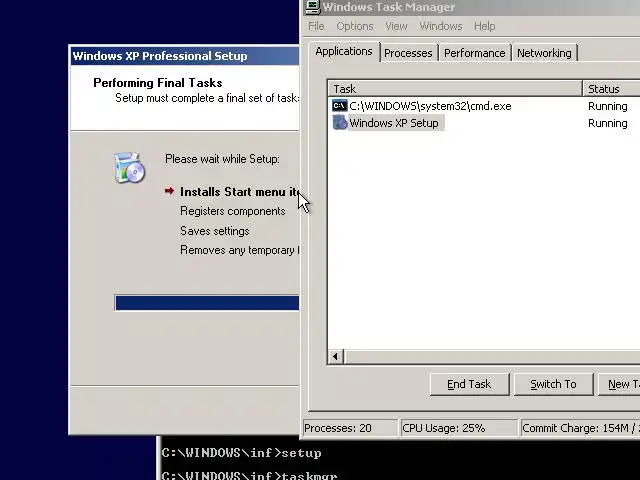Click Removes any temporary files step
The height and width of the screenshot is (480, 640).
(240, 250)
